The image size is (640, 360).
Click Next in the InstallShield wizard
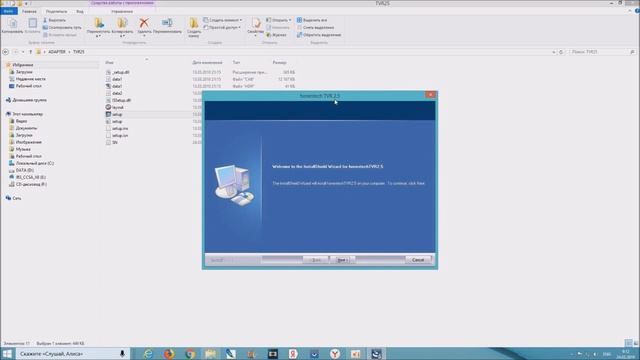tap(342, 260)
